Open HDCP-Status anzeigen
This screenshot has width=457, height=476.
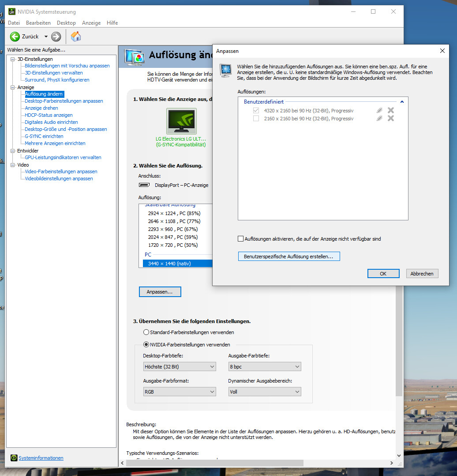[x=49, y=115]
